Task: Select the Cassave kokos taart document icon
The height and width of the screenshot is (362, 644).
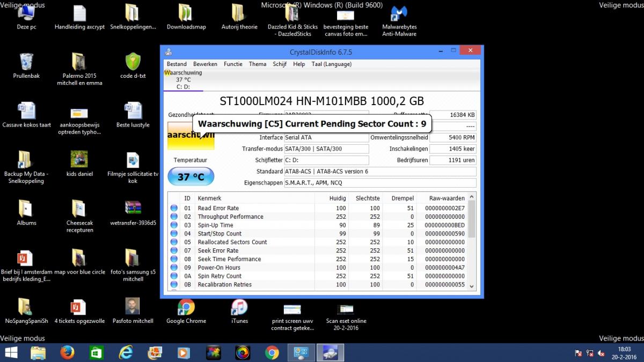Action: coord(26,115)
